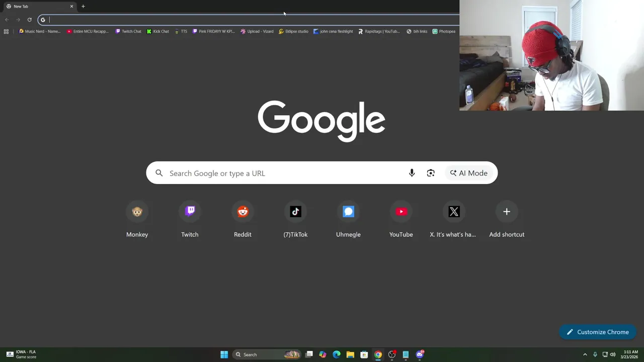This screenshot has width=644, height=362.
Task: Open the YouTube shortcut tile
Action: point(401,220)
